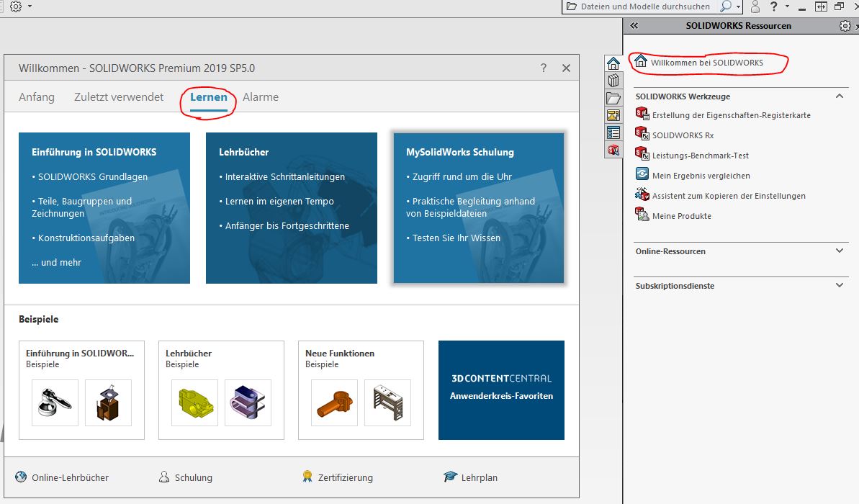Open the SOLIDWORKS Forum task pane tab

[613, 150]
